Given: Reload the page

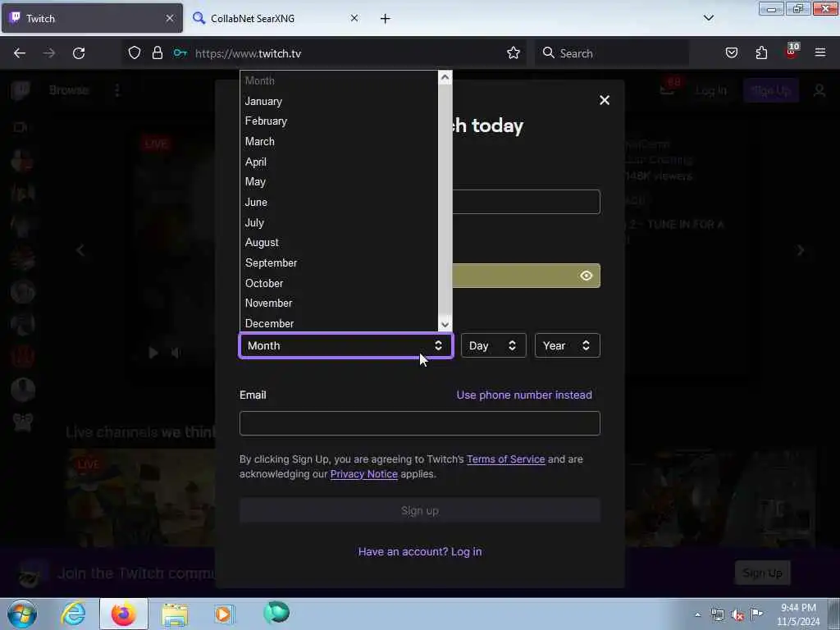Looking at the screenshot, I should tap(79, 53).
